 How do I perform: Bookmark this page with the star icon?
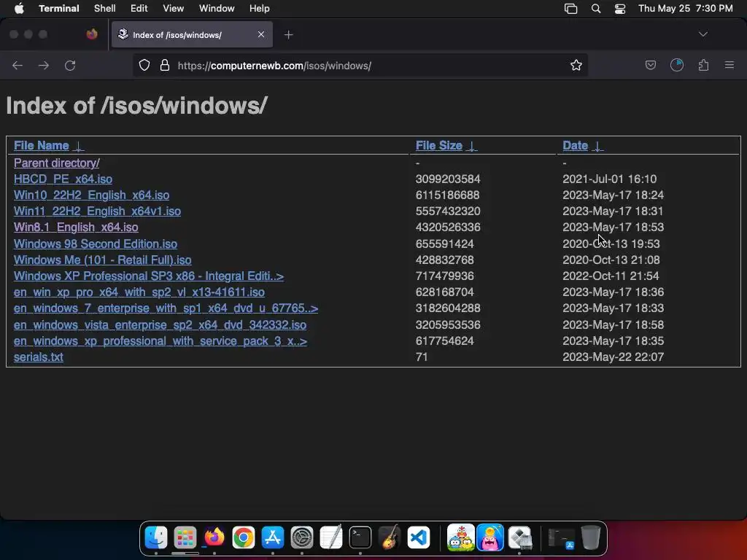pyautogui.click(x=576, y=65)
